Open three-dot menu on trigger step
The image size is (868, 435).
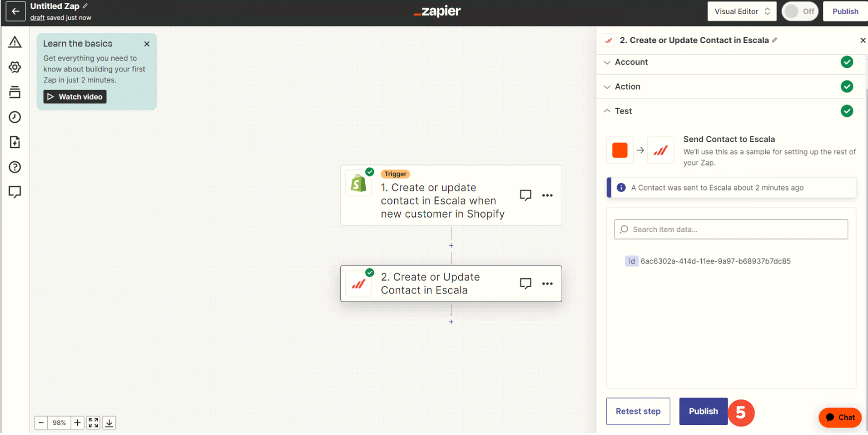pos(548,195)
